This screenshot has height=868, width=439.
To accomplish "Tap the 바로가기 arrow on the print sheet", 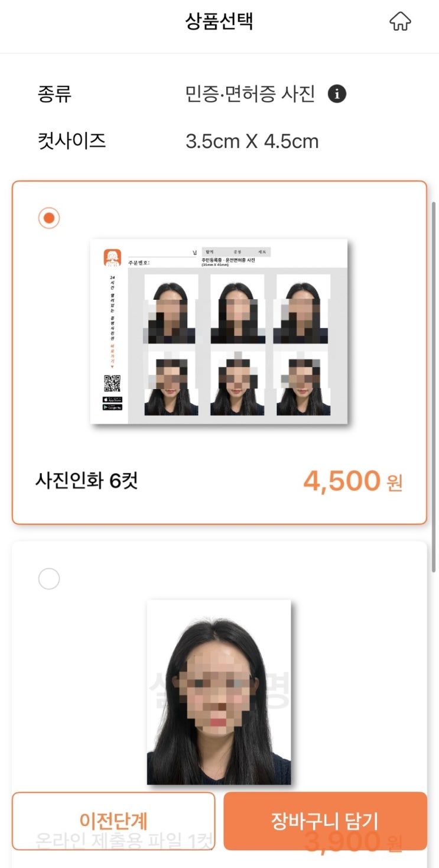I will 112,367.
